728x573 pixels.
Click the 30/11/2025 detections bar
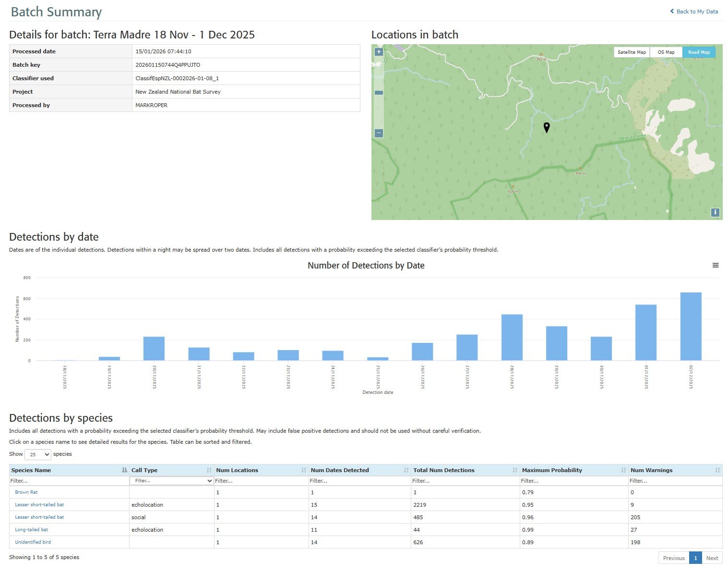pyautogui.click(x=601, y=349)
